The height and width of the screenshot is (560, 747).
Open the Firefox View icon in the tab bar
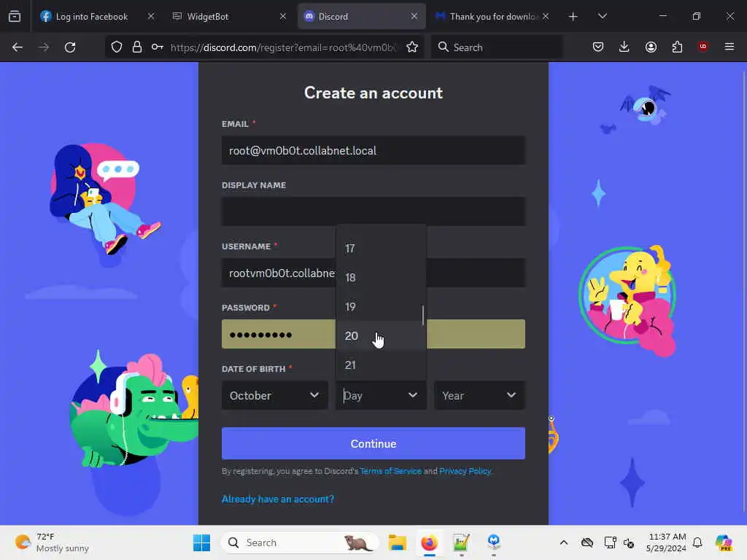pyautogui.click(x=15, y=16)
